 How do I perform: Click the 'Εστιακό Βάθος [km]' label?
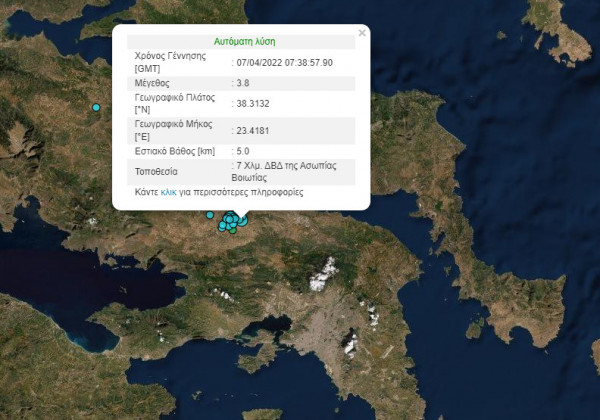pyautogui.click(x=175, y=150)
